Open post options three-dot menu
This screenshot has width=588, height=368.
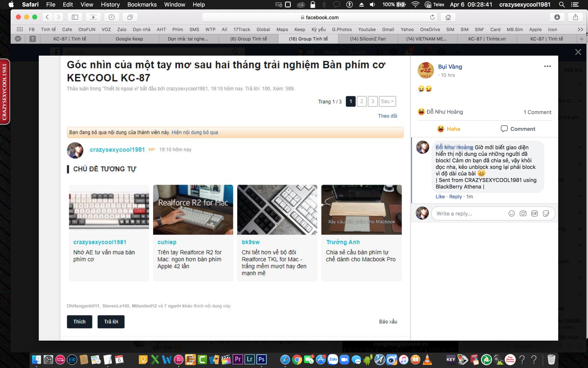point(547,66)
